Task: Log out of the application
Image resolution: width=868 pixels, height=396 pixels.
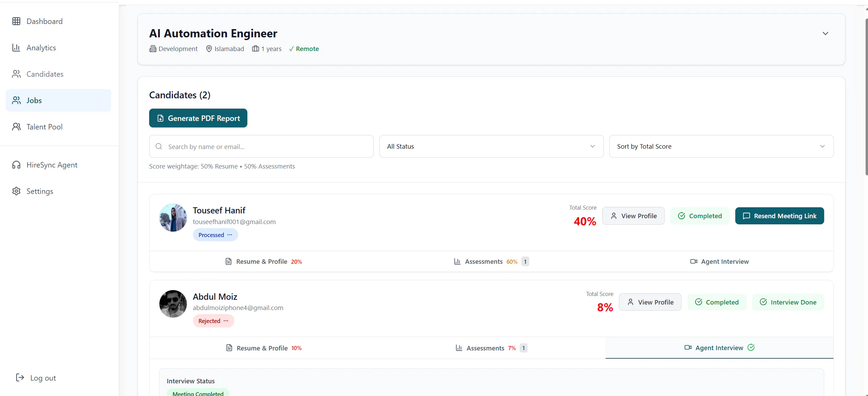Action: [x=36, y=378]
